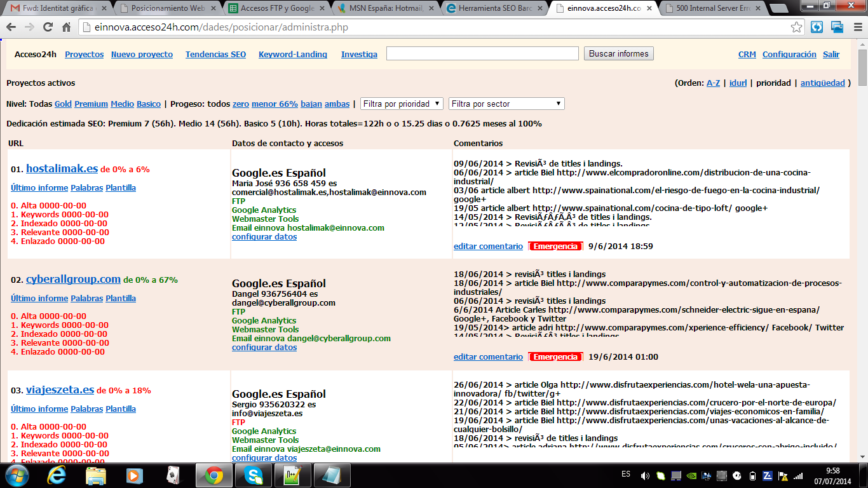Close the 500 Internal Server Error tab
868x488 pixels.
758,8
